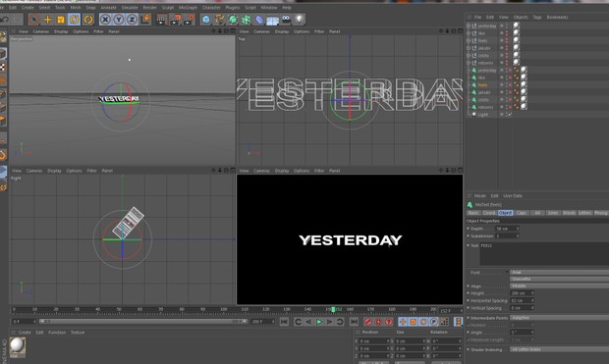Click the Text input box containing FEELS
Image resolution: width=609 pixels, height=364 pixels.
click(x=544, y=254)
